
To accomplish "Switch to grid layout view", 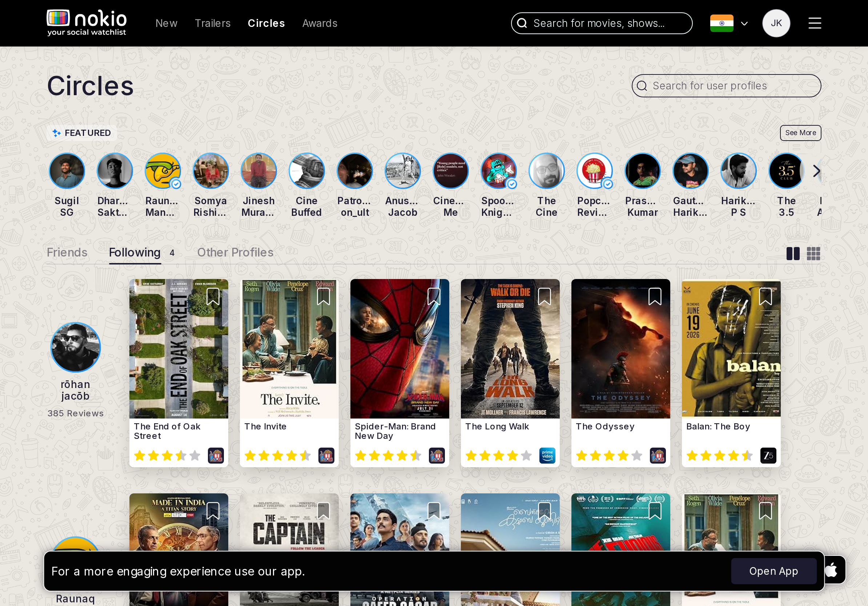I will click(813, 254).
